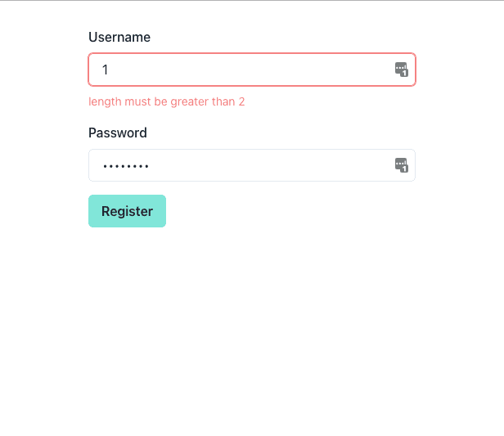Open password manager icon in Username field
The width and height of the screenshot is (504, 436).
401,70
